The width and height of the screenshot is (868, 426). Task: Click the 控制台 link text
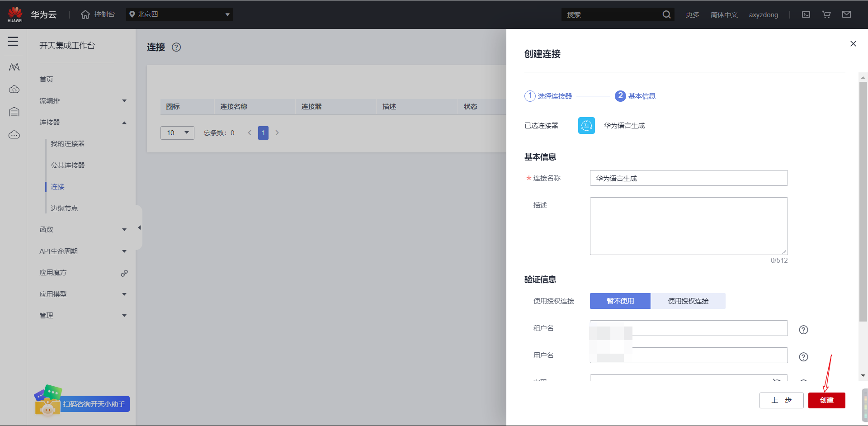click(x=104, y=14)
